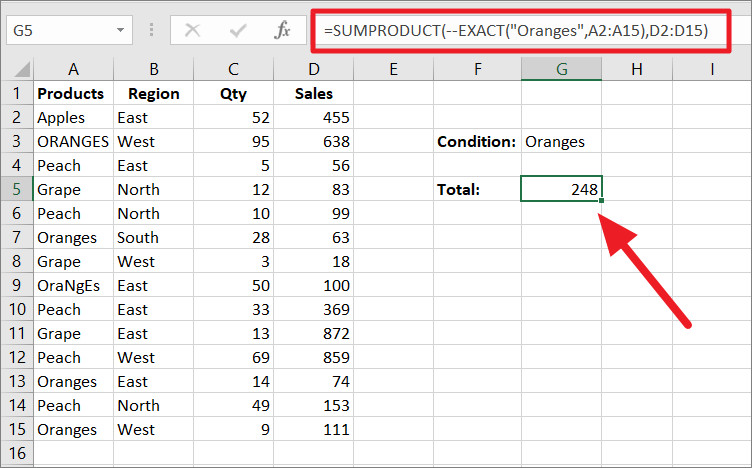This screenshot has width=752, height=468.
Task: Select sales value 18
Action: pyautogui.click(x=314, y=261)
